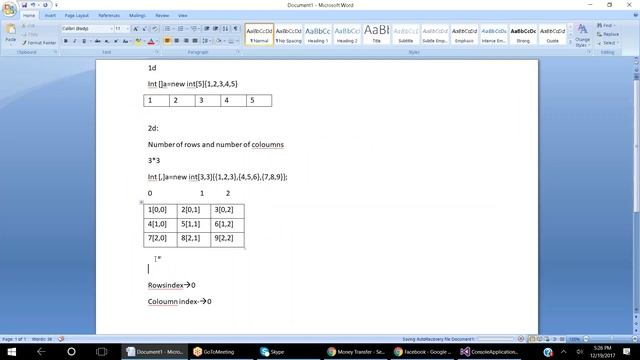640x360 pixels.
Task: Align text right
Action: 186,41
